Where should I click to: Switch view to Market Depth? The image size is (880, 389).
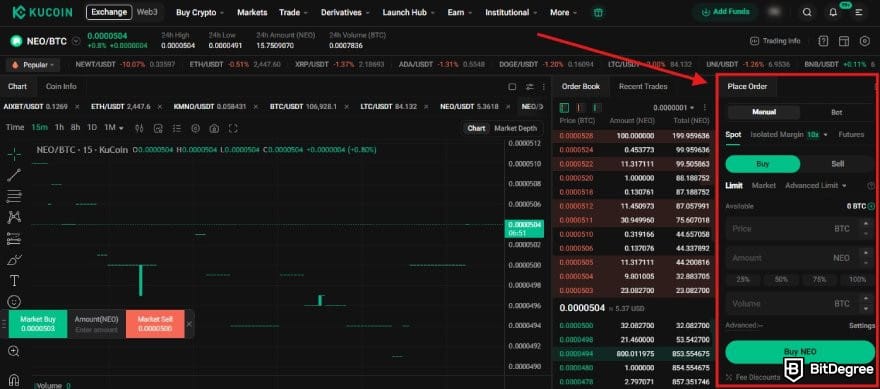pyautogui.click(x=515, y=128)
